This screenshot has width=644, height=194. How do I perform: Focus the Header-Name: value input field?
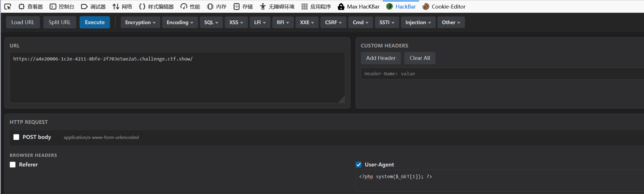click(x=502, y=74)
